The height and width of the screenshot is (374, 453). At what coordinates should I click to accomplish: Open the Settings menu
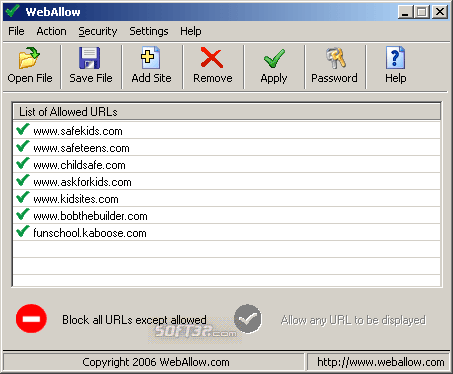pyautogui.click(x=149, y=31)
